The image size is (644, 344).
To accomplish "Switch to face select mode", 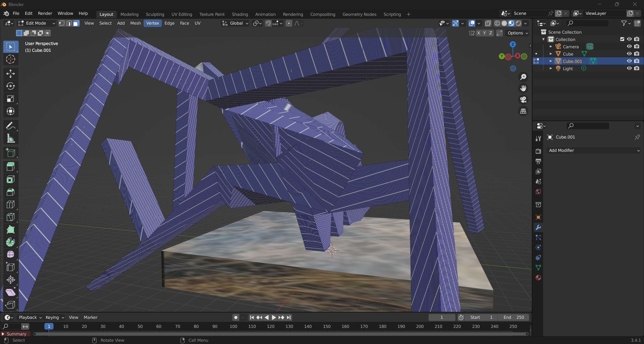I will pyautogui.click(x=76, y=23).
